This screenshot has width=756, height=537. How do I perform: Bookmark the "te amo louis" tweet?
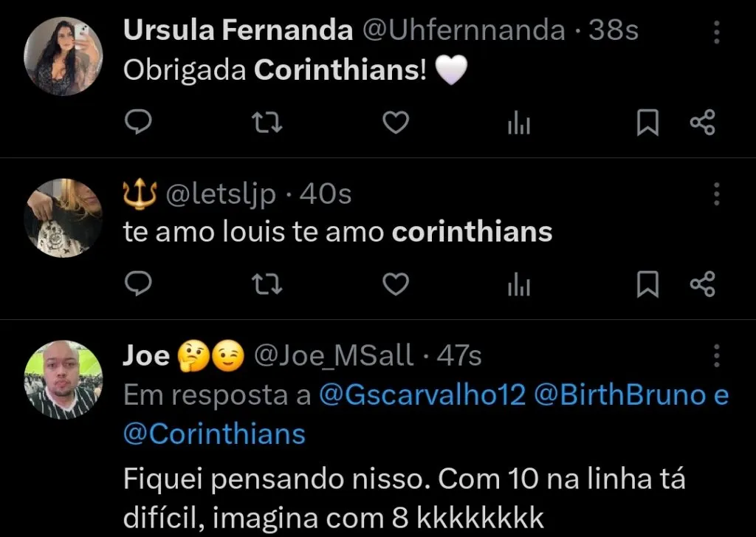click(648, 283)
